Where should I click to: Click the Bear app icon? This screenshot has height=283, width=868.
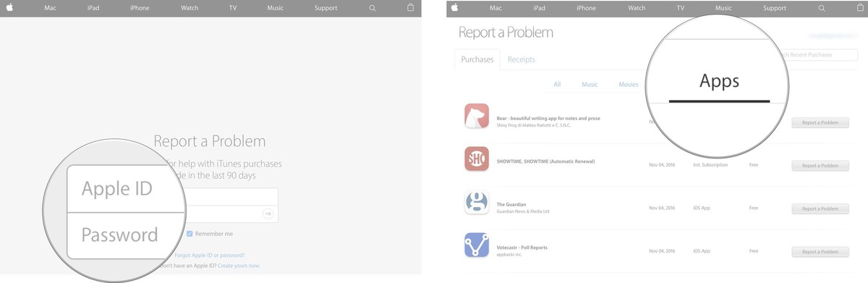point(477,116)
